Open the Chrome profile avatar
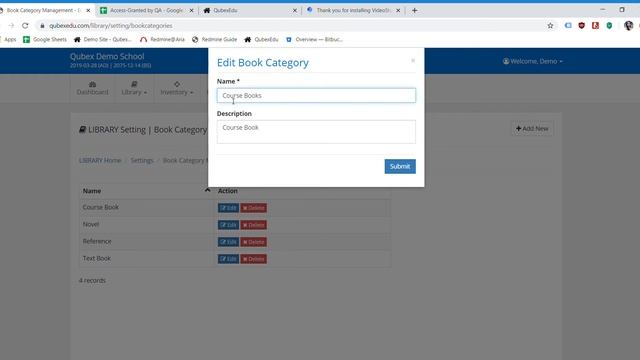 (629, 26)
